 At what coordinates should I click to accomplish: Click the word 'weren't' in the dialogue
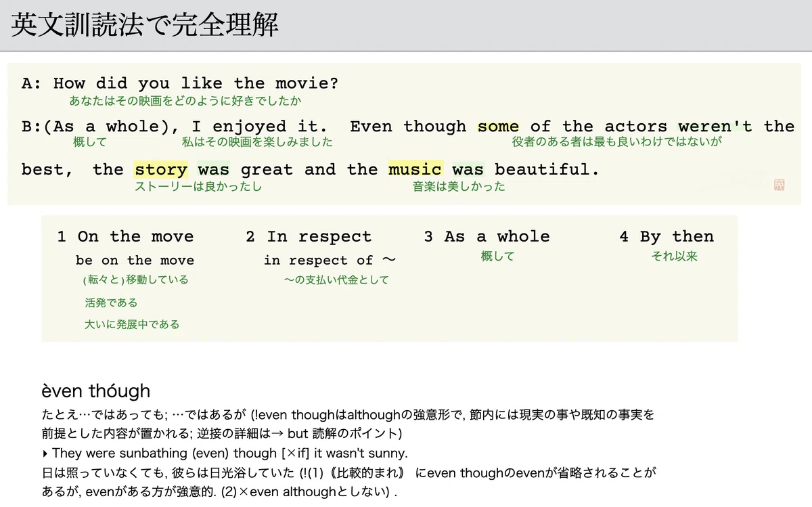coord(715,126)
